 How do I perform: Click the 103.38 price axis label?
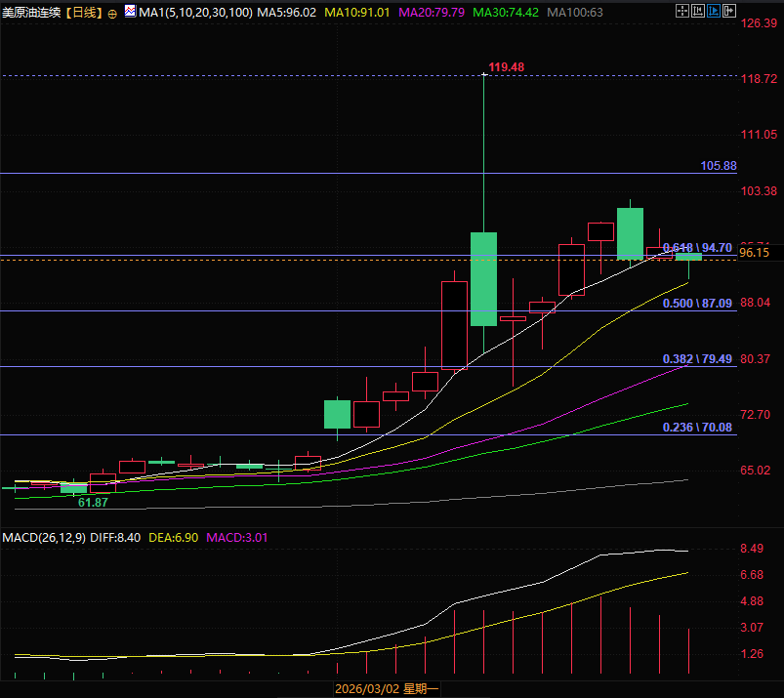(759, 190)
